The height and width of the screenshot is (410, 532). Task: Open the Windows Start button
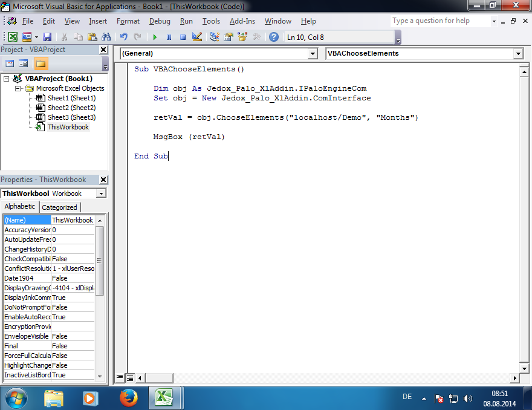pyautogui.click(x=16, y=398)
